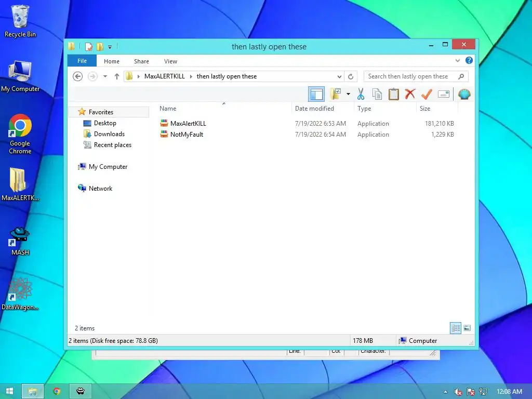The height and width of the screenshot is (399, 532).
Task: Expand the chevron after MaxALERTKILL in the address bar
Action: pos(191,76)
